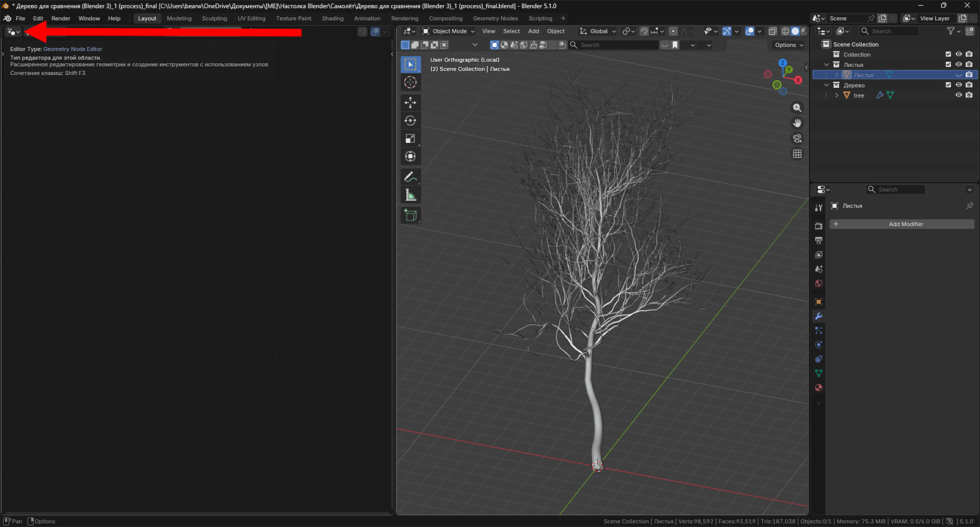Pick the Annotate pencil tool
This screenshot has width=980, height=527.
[x=410, y=177]
